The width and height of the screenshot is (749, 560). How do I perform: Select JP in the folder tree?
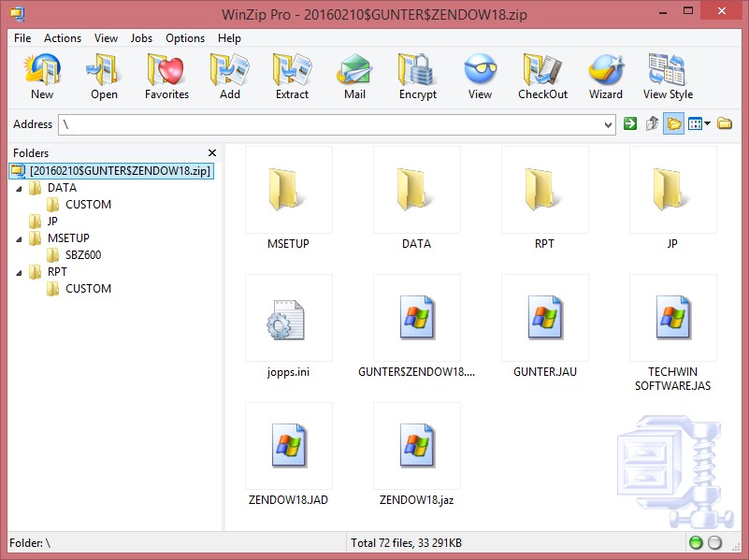(52, 221)
